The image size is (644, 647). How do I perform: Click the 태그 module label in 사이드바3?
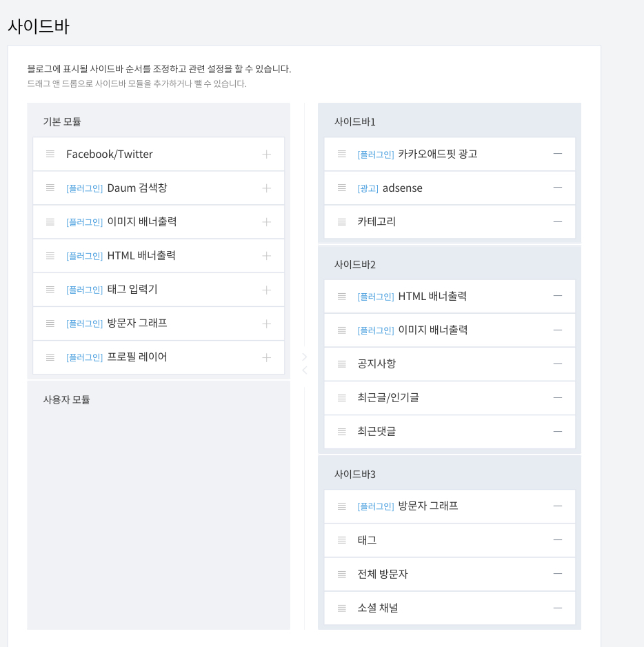tap(367, 540)
